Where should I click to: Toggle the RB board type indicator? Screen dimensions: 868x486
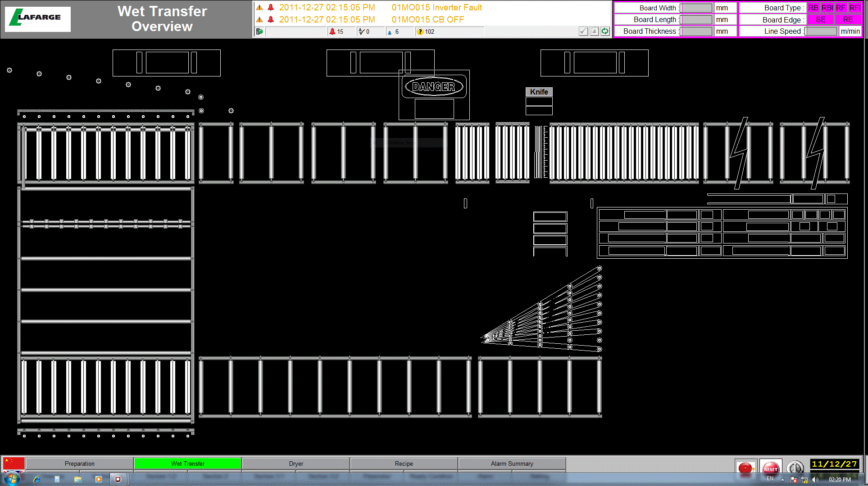click(x=813, y=8)
